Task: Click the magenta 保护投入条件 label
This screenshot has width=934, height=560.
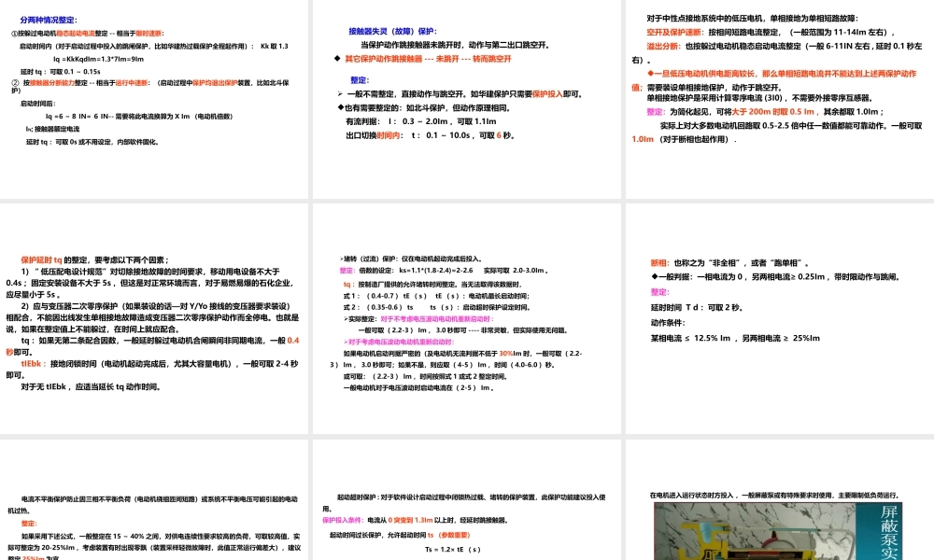Action: (x=343, y=520)
